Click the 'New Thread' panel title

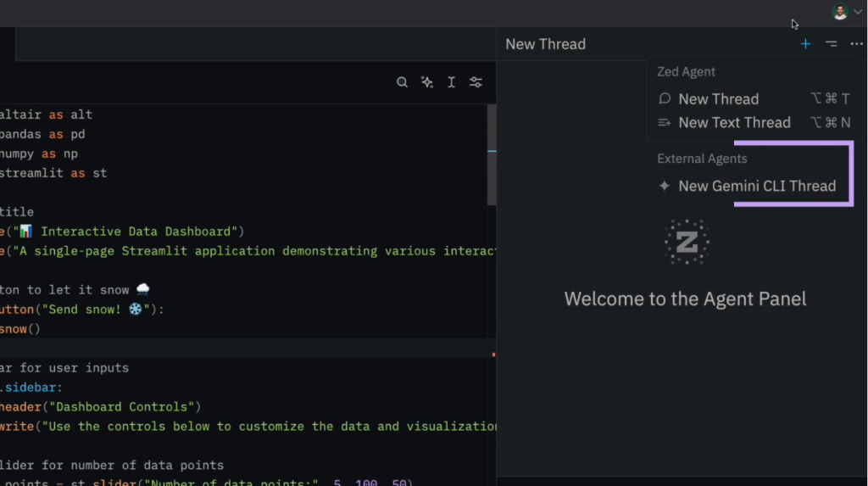tap(545, 44)
